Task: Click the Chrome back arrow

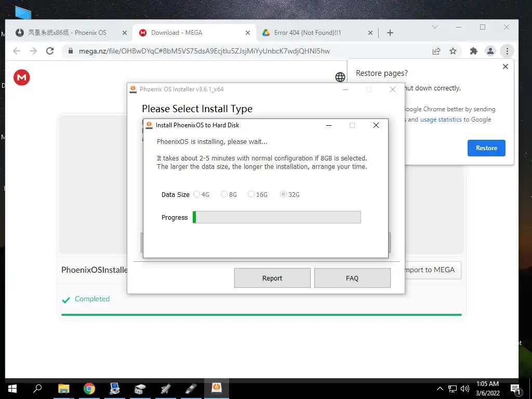Action: tap(17, 51)
